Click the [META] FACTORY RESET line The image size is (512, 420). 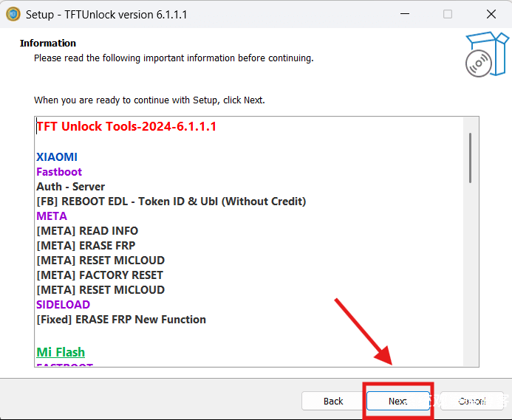tap(100, 275)
